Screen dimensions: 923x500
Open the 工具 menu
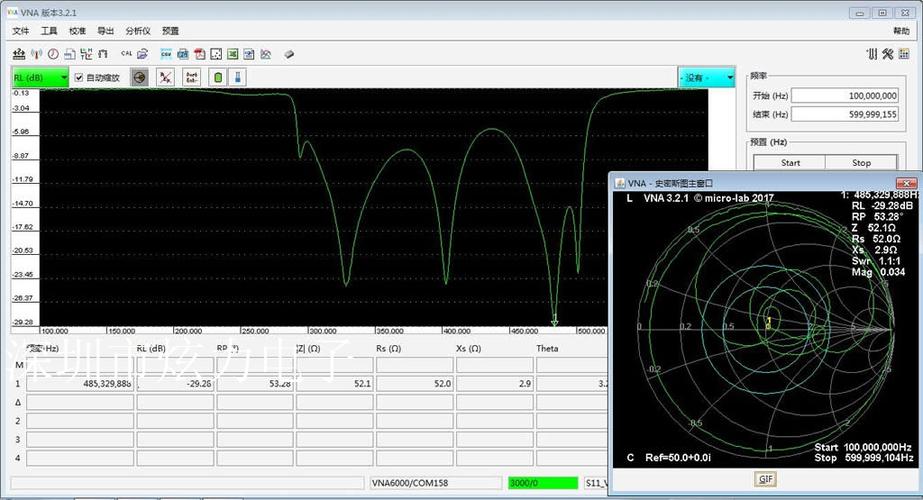tap(49, 31)
